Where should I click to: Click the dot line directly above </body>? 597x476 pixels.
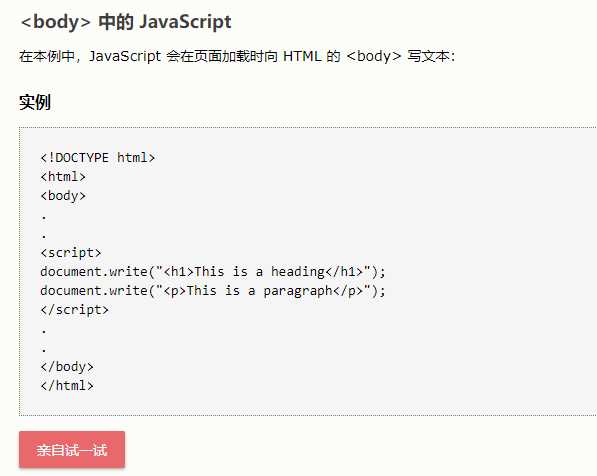[44, 350]
